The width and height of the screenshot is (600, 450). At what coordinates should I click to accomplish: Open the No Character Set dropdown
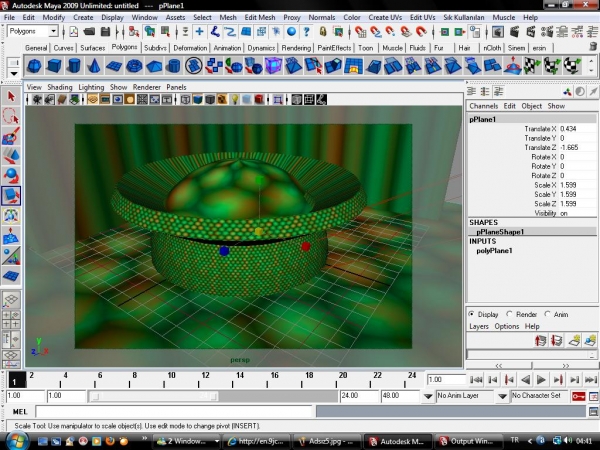[502, 396]
